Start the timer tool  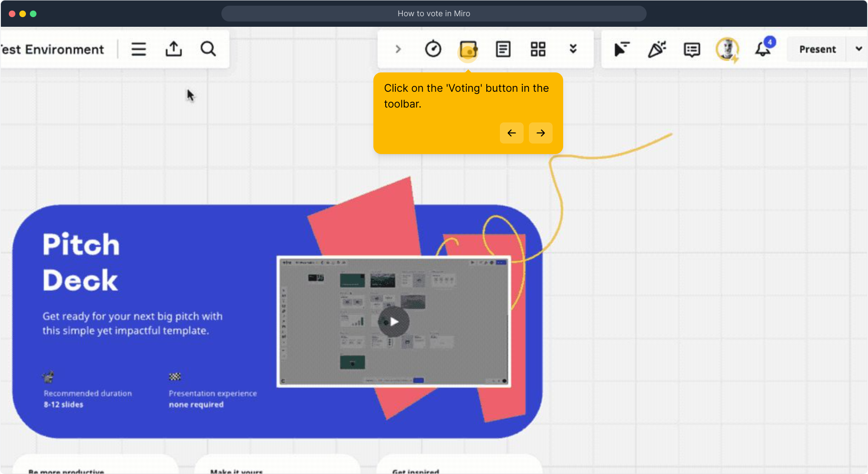click(x=433, y=49)
